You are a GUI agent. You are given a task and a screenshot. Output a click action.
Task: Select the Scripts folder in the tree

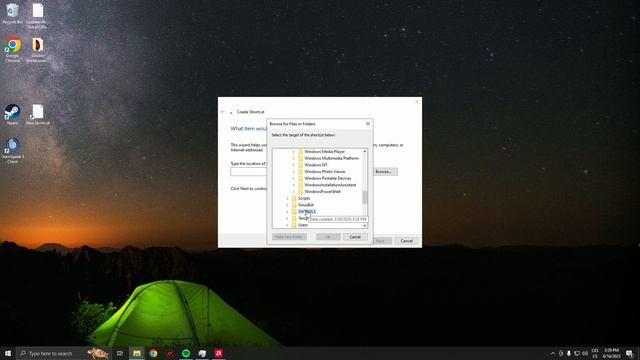click(x=304, y=198)
